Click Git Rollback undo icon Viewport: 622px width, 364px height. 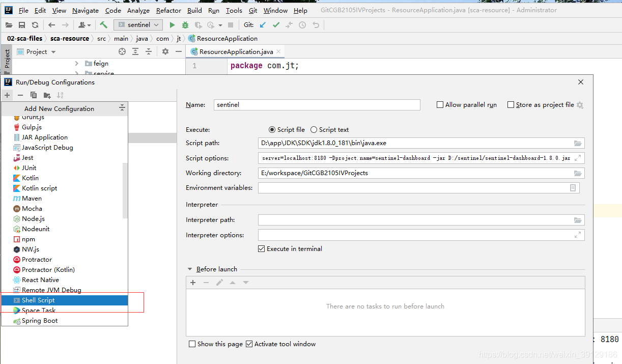coord(316,25)
